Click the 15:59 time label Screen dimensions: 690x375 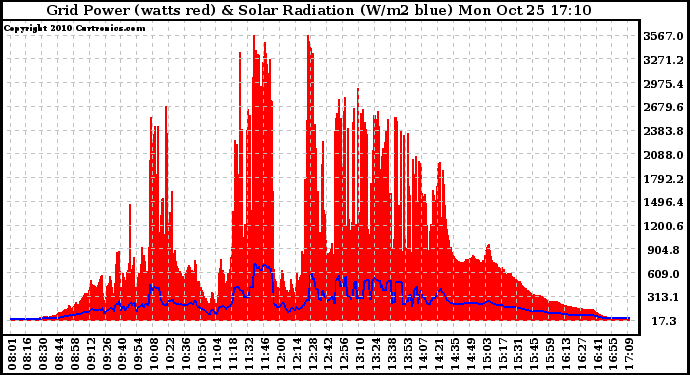(x=549, y=353)
